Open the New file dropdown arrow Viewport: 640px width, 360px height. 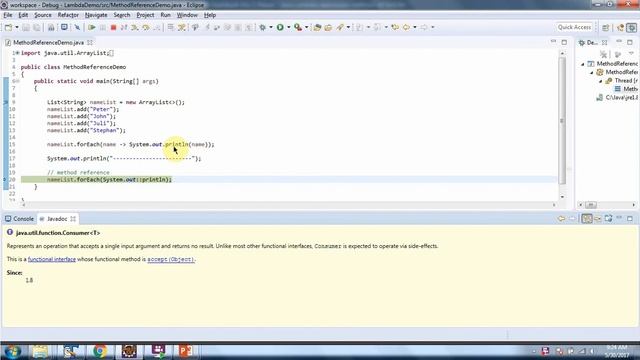pos(17,27)
